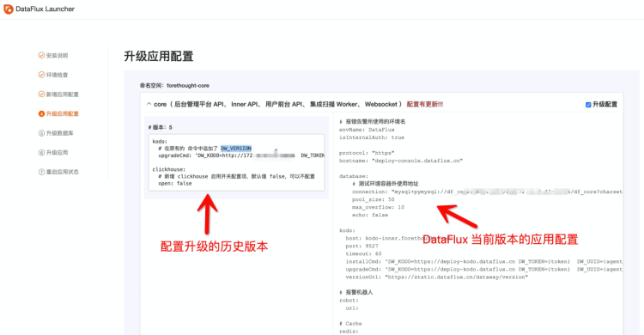644x335 pixels.
Task: Click the DataFlux Launcher title text
Action: tap(46, 9)
